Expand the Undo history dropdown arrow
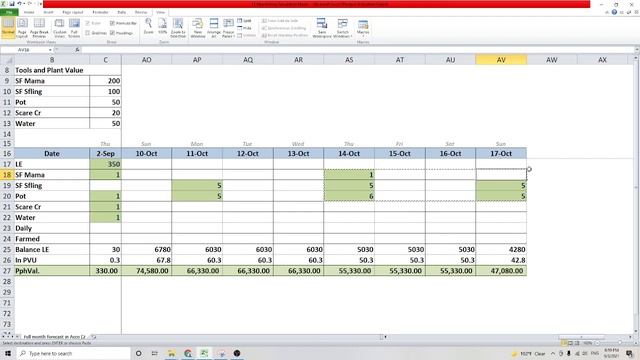 [x=24, y=4]
